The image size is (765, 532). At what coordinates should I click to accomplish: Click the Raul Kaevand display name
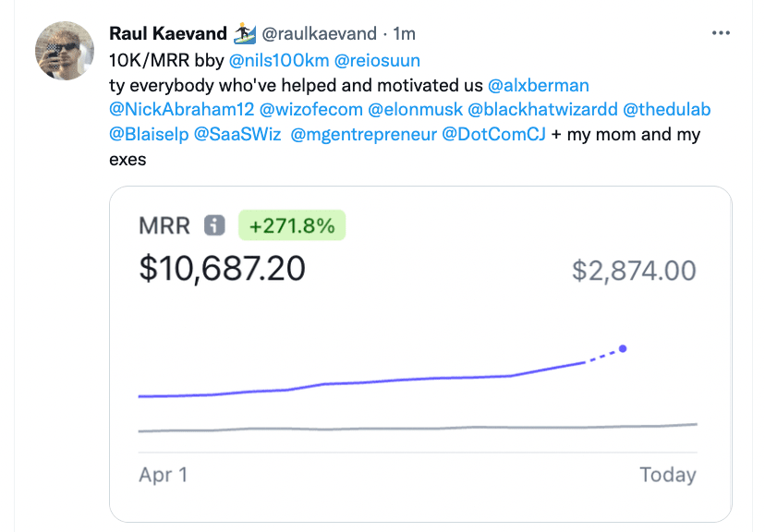click(x=168, y=34)
